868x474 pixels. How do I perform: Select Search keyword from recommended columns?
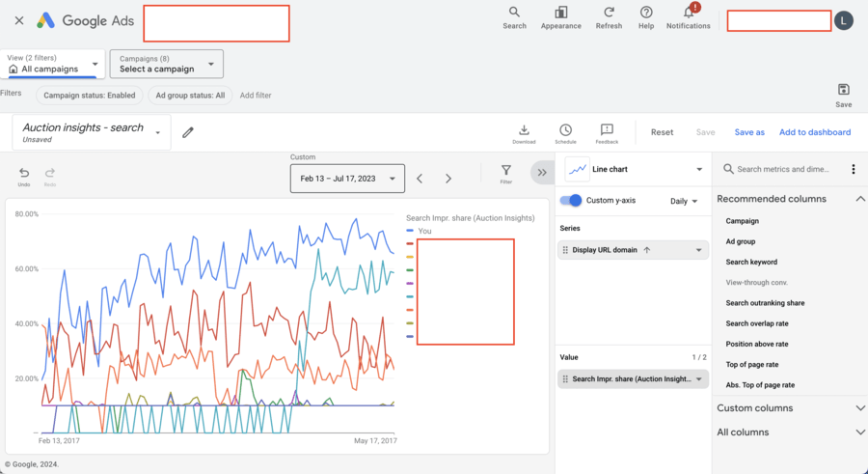[x=751, y=262]
